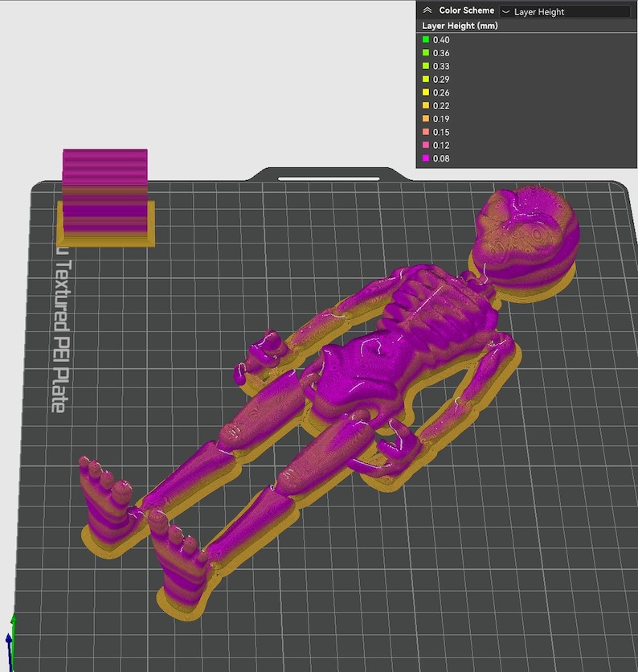This screenshot has height=672, width=638.
Task: Select the '0.22' legend value text
Action: click(x=441, y=106)
